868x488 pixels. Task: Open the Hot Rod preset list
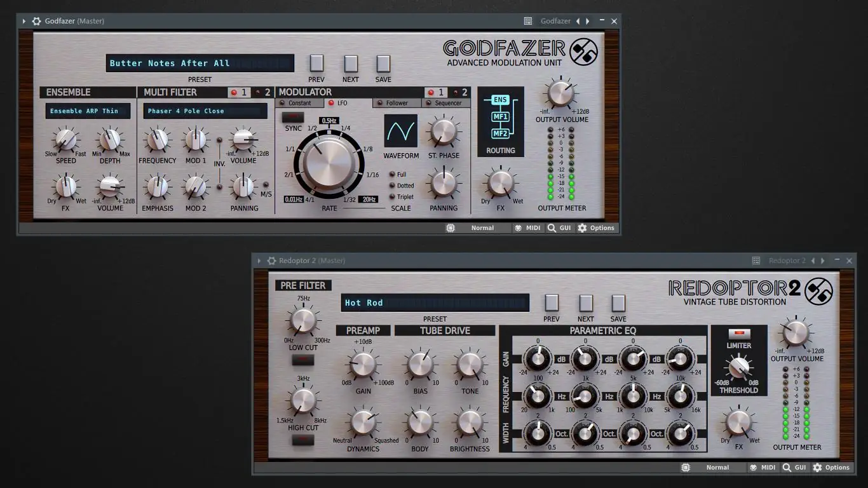click(x=435, y=302)
